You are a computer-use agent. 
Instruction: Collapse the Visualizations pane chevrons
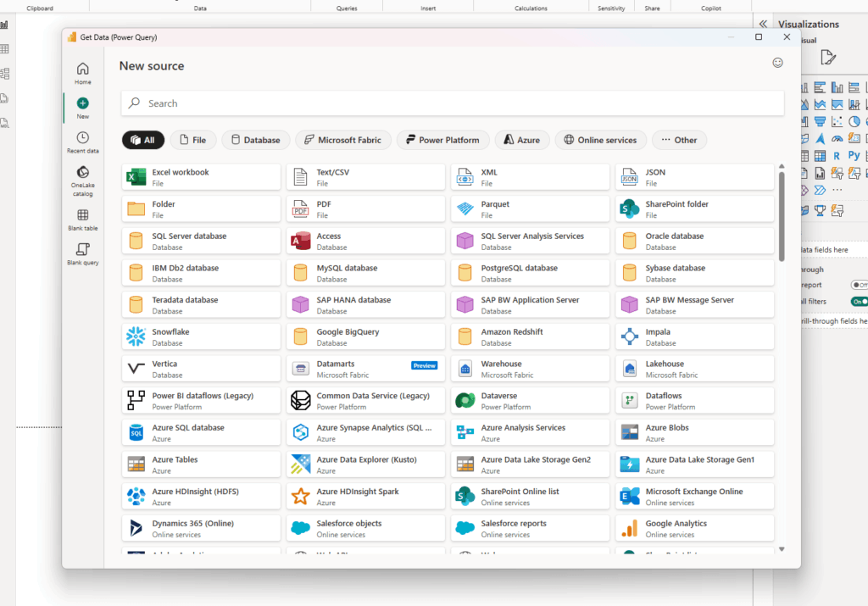coord(763,24)
